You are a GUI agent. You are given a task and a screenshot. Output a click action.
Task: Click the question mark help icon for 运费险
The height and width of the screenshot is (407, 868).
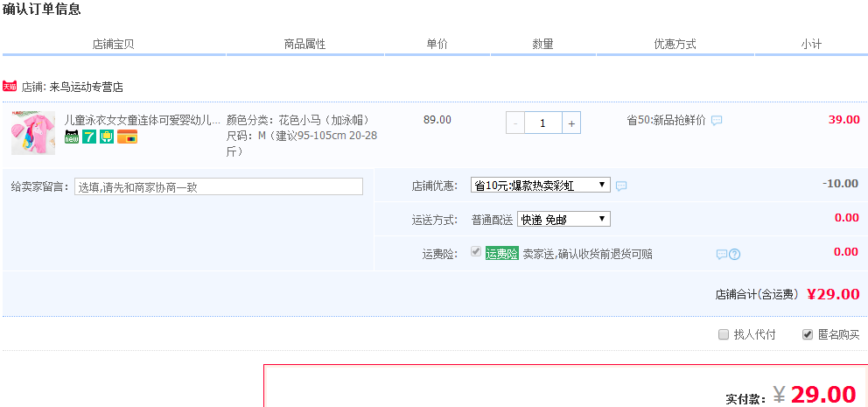[x=735, y=254]
